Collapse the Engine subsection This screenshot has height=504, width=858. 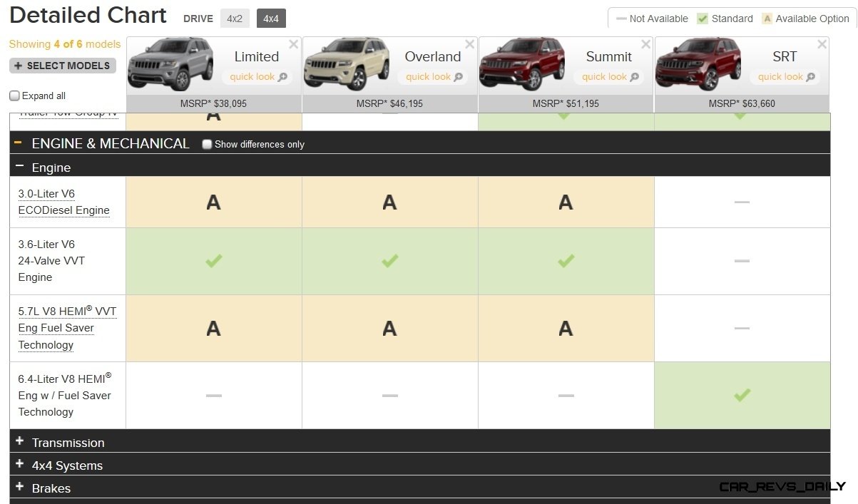click(x=19, y=167)
